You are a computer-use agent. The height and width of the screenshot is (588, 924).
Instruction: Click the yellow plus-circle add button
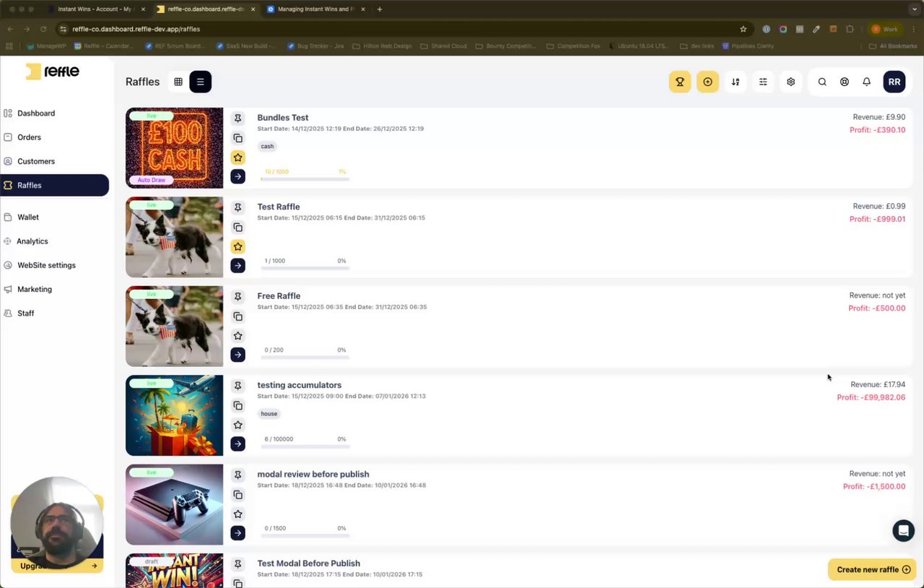point(707,82)
